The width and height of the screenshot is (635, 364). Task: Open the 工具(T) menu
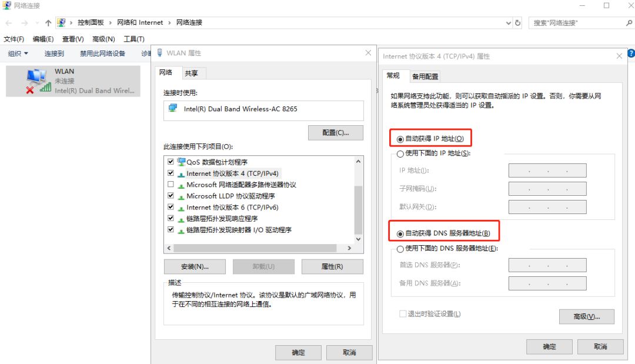pos(134,39)
